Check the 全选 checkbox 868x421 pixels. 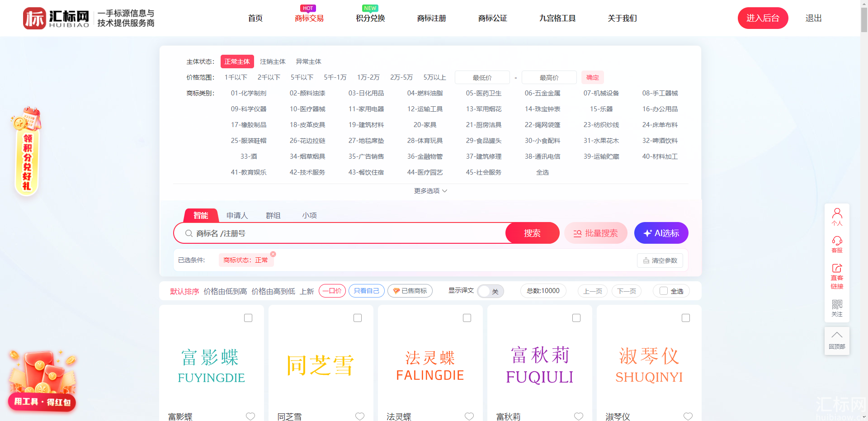coord(664,291)
